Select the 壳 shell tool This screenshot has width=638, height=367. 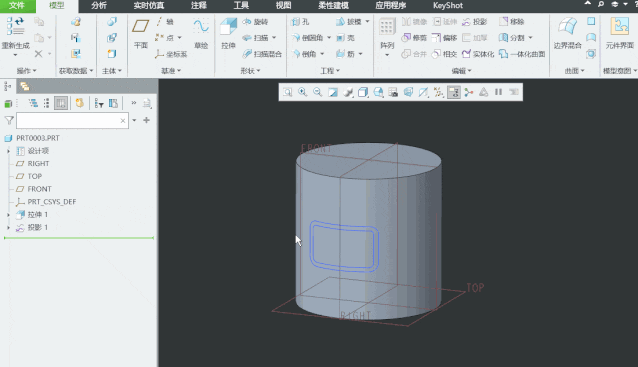point(345,38)
